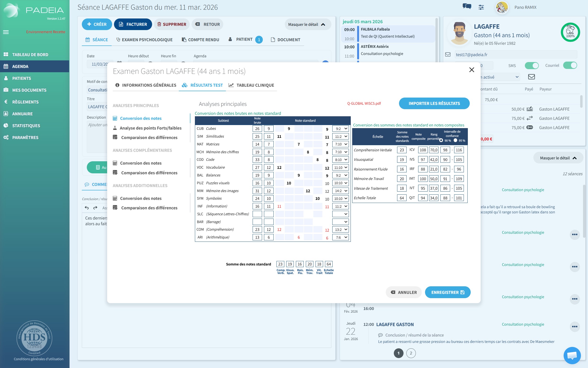Image resolution: width=588 pixels, height=368 pixels.
Task: Close the Examen dialog with the X
Action: (x=472, y=70)
